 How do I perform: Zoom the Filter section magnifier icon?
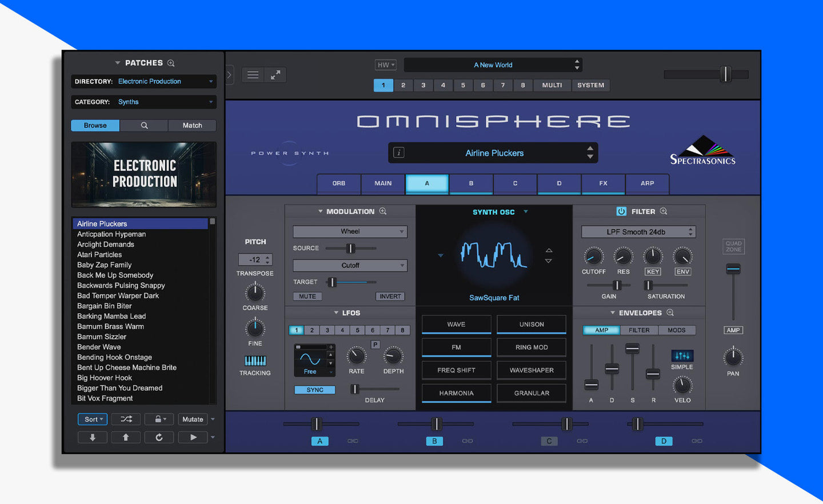[664, 211]
